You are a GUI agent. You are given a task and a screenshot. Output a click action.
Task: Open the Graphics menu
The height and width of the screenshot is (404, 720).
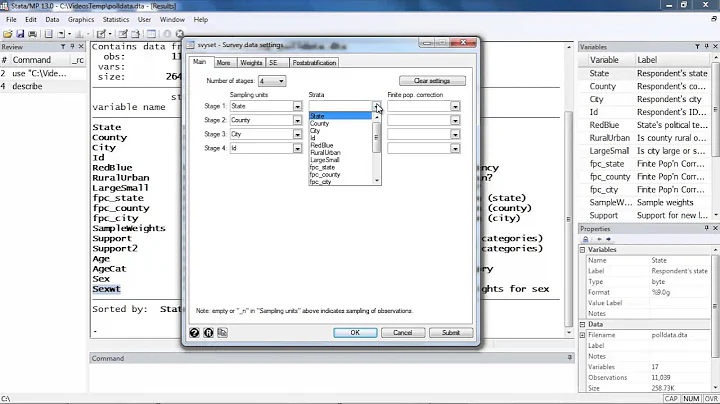click(x=81, y=20)
